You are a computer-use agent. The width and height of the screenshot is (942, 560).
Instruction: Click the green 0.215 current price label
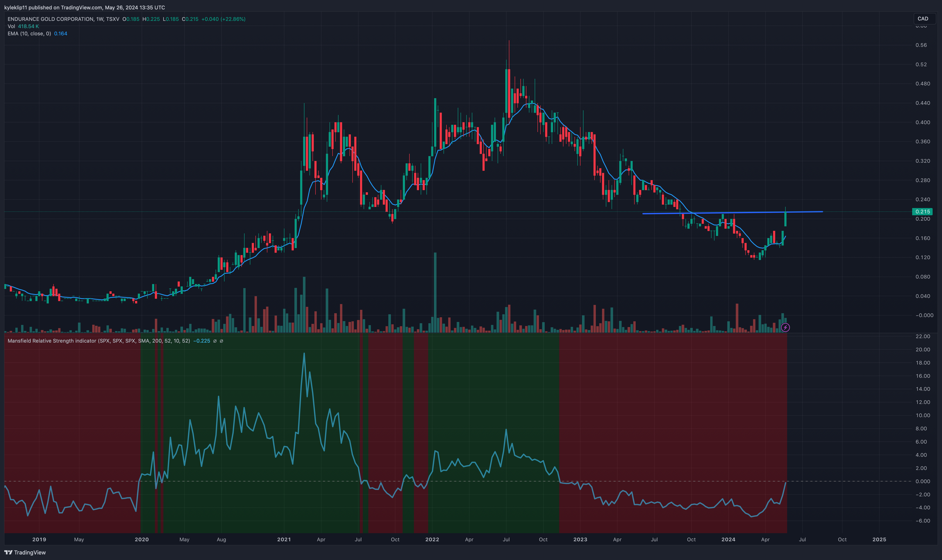(922, 211)
